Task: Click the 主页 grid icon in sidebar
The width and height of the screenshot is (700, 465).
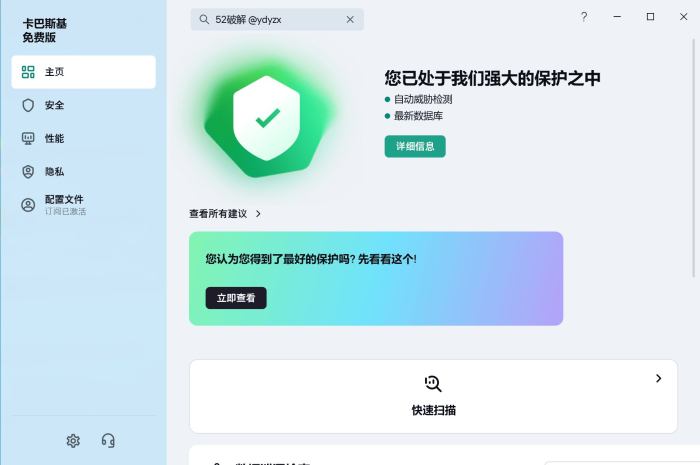Action: pyautogui.click(x=28, y=72)
